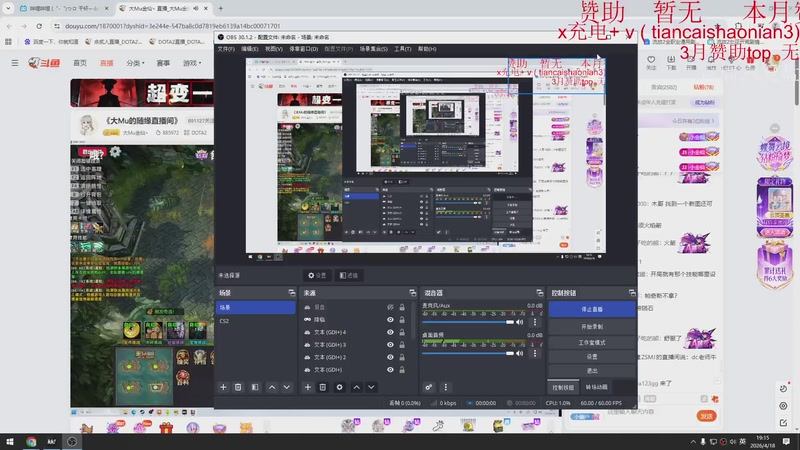The image size is (800, 450).
Task: Unlock the 文本 (GDI+) 4 lock
Action: [402, 332]
